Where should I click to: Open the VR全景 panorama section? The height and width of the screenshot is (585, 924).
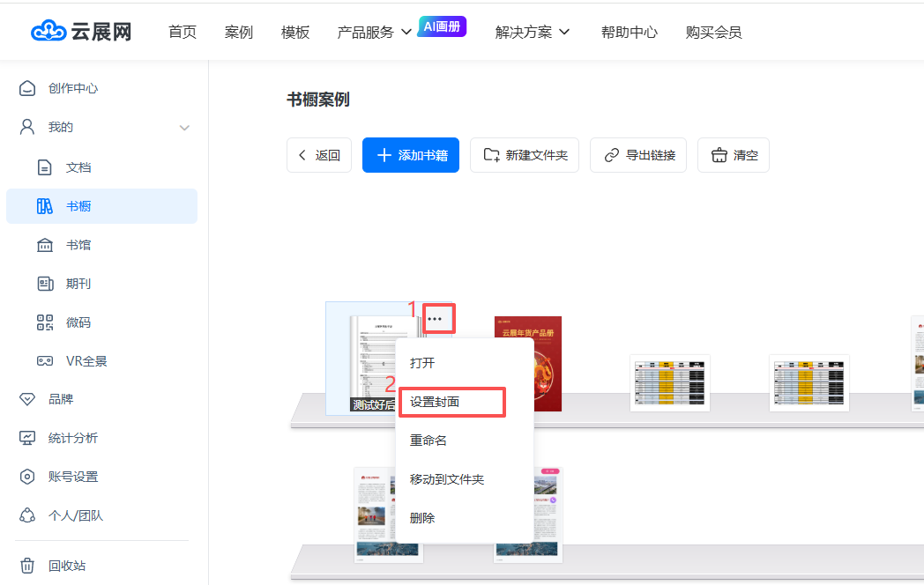(x=86, y=361)
